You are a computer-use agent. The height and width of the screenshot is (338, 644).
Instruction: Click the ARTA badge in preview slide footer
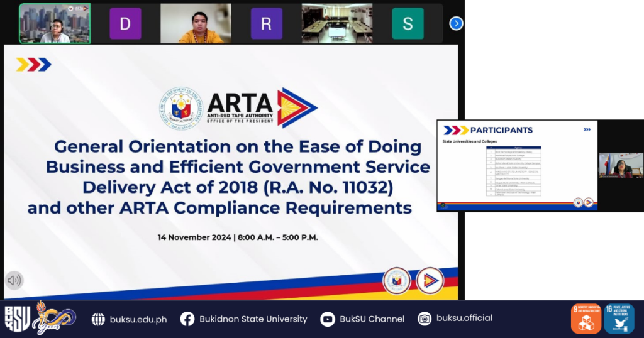click(x=589, y=202)
